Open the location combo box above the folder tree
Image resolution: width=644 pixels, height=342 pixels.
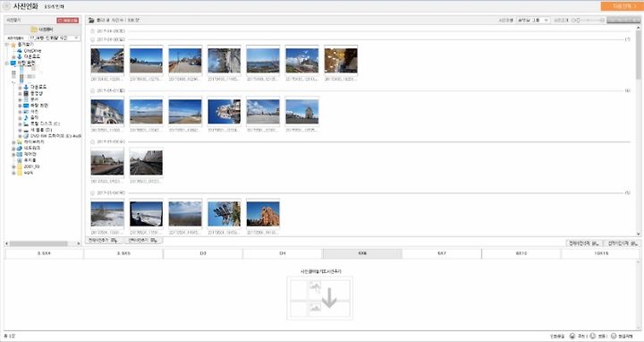tap(55, 38)
